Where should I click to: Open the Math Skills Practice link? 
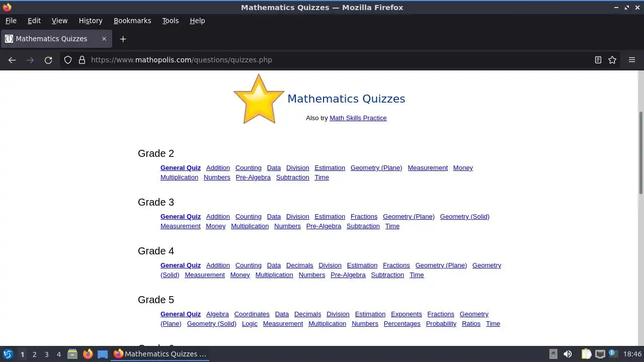(x=358, y=118)
